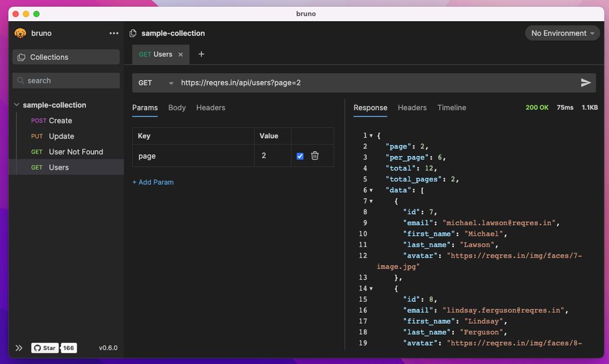Click the "michael.lawson@reqres.in" email value
The width and height of the screenshot is (609, 364).
click(x=499, y=223)
